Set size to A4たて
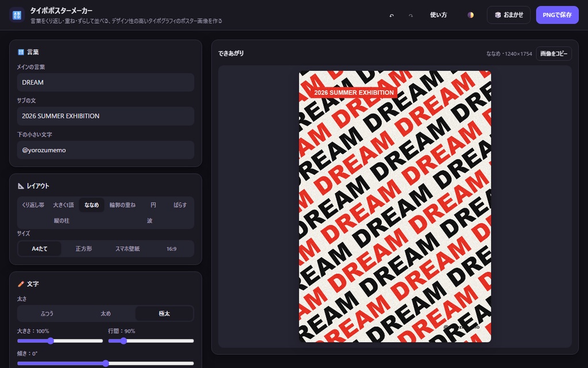This screenshot has width=588, height=368. (x=40, y=248)
